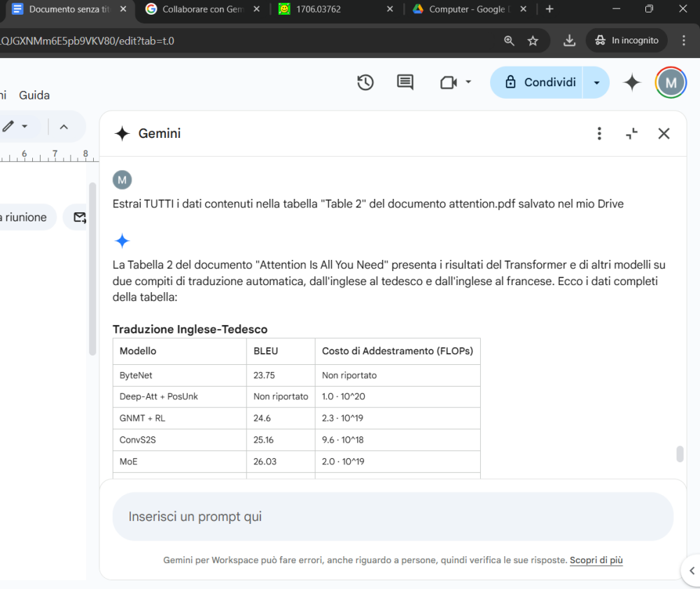The height and width of the screenshot is (589, 700).
Task: Click the editing mode pencil icon
Action: 8,126
